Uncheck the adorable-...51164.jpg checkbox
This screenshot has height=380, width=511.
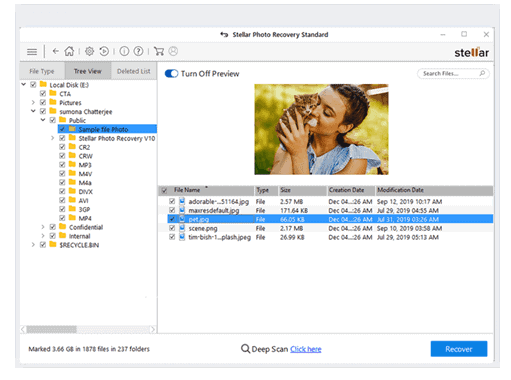(172, 201)
